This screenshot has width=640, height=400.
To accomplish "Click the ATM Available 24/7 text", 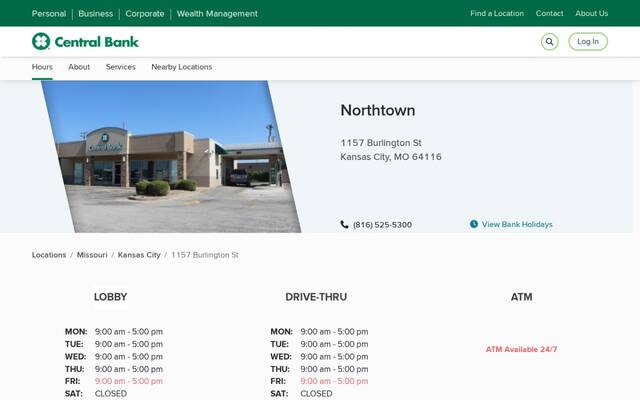I will coord(521,349).
